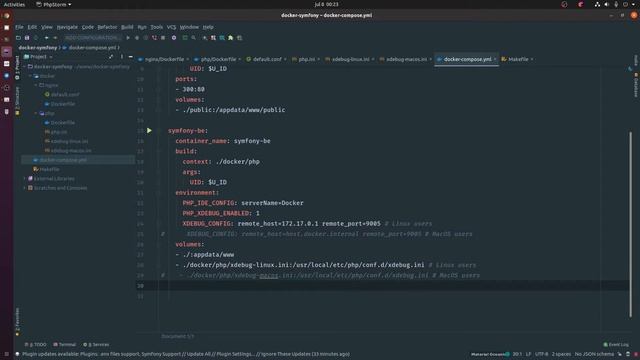640x360 pixels.
Task: Click the Project panel expand-all icon
Action: click(111, 57)
